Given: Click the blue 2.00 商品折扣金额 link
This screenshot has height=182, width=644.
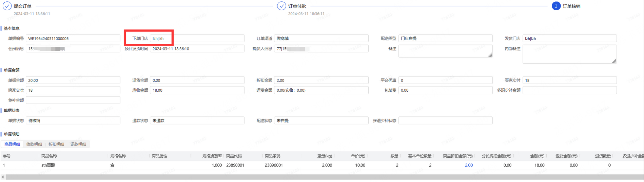Looking at the screenshot, I should 469,165.
